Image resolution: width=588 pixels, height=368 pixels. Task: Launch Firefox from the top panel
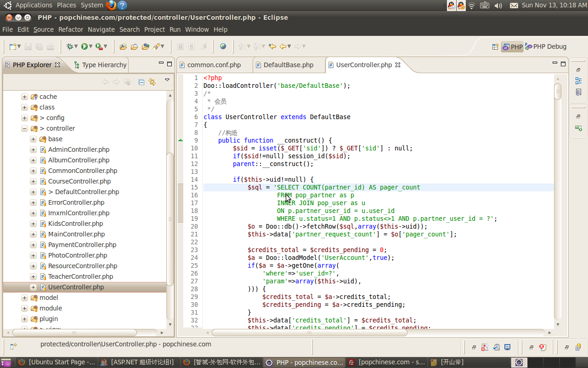point(111,6)
